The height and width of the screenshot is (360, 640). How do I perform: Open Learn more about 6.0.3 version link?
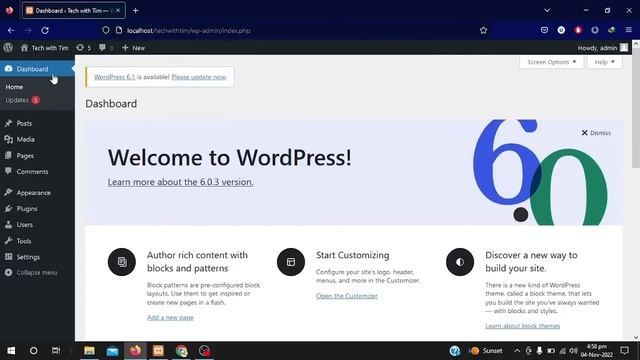click(x=180, y=182)
